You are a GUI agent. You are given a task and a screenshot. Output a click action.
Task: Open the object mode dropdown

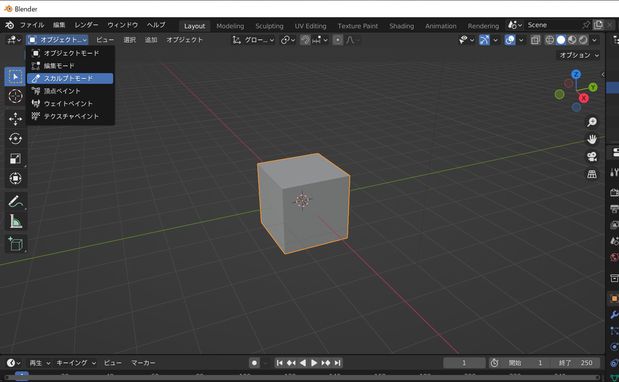(x=57, y=40)
